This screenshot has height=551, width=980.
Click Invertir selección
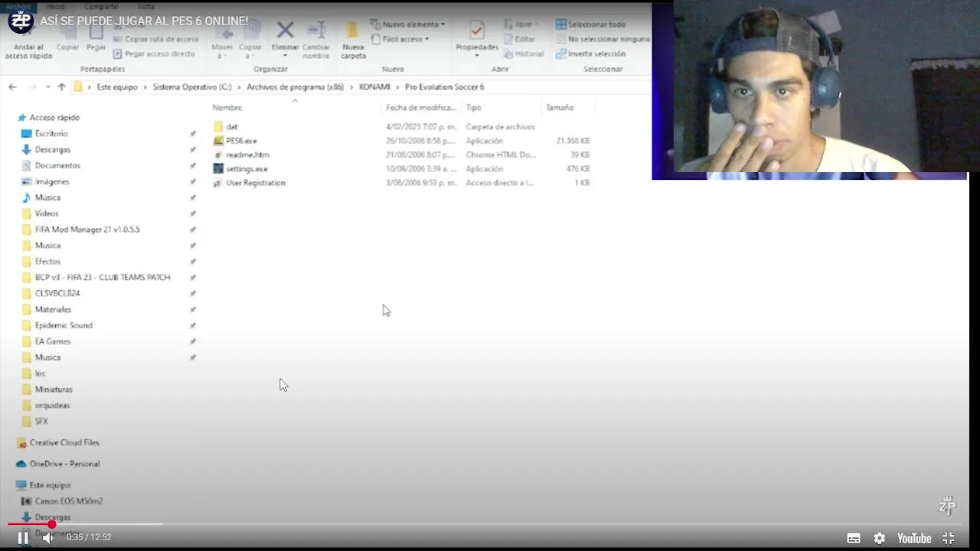point(590,54)
